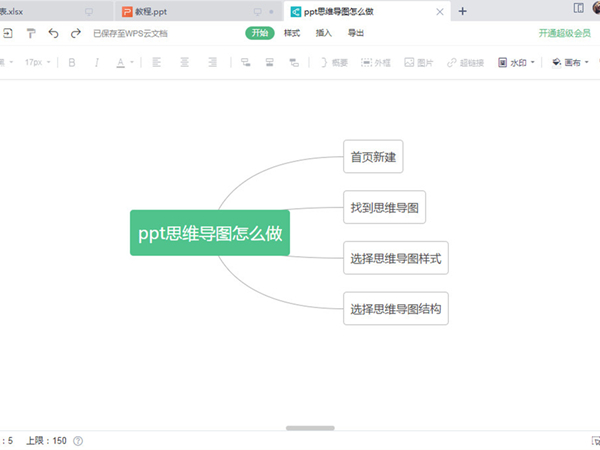
Task: Click the 概要 summary icon
Action: point(335,62)
